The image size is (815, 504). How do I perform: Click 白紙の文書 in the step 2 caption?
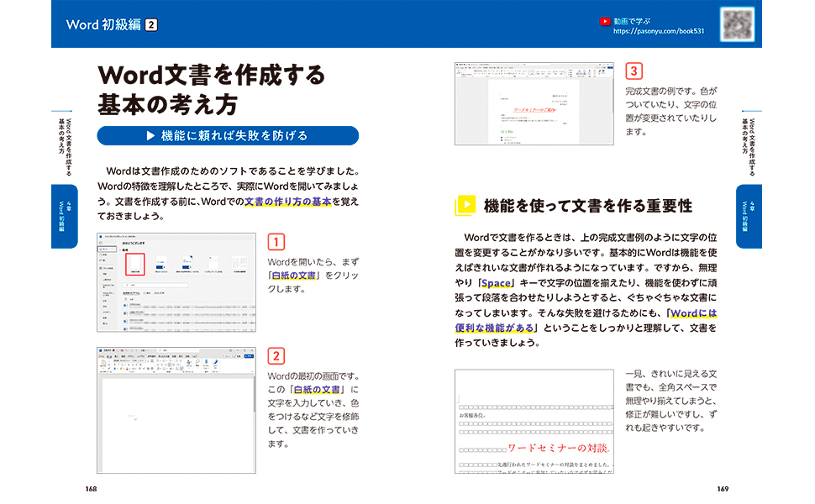pos(317,390)
